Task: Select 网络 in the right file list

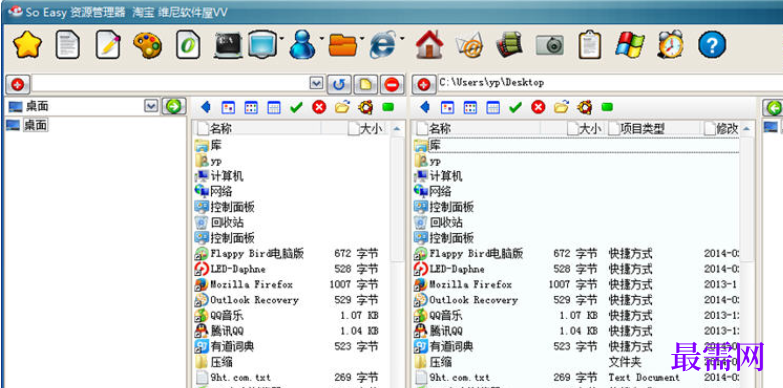Action: click(440, 191)
